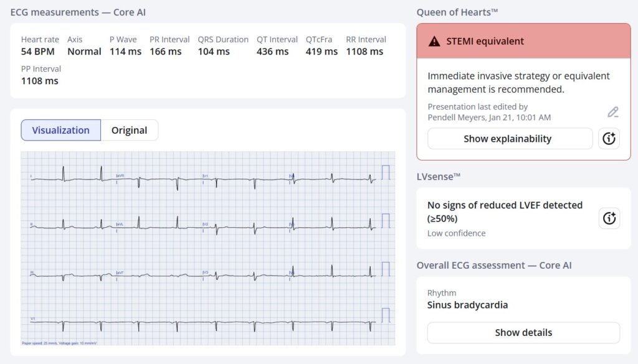
Task: Expand rhythm assessment with Show details
Action: pos(523,332)
